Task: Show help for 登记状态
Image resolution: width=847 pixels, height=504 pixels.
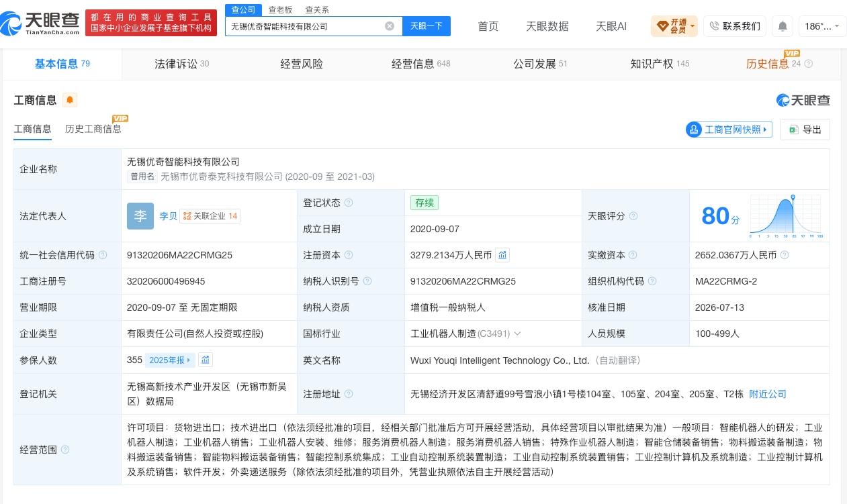Action: (349, 203)
